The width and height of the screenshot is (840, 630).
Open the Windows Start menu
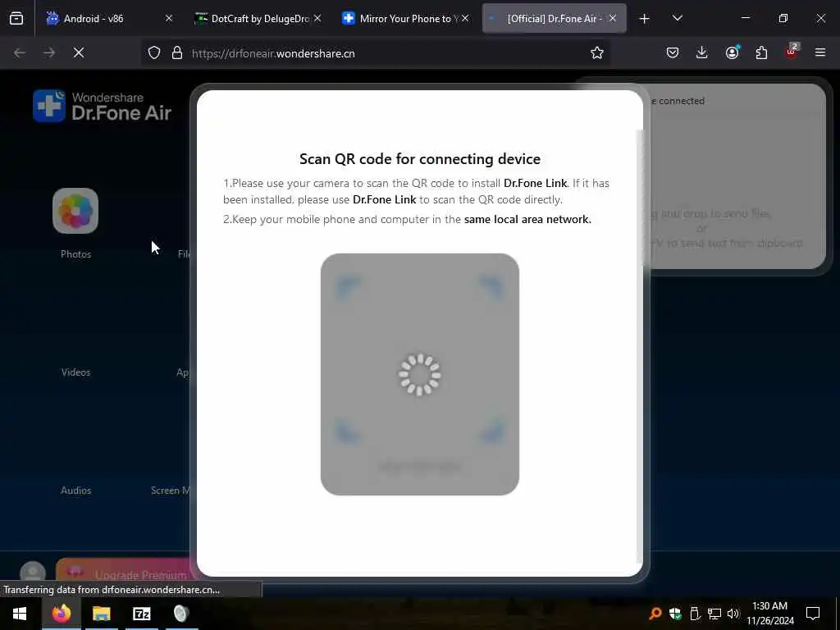coord(20,614)
